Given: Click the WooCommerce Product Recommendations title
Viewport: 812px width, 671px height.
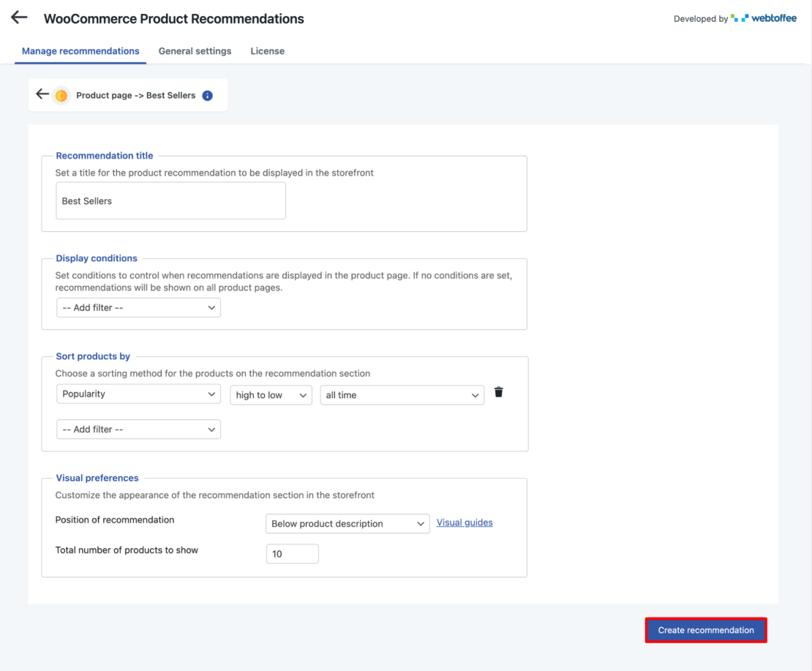Looking at the screenshot, I should 173,18.
